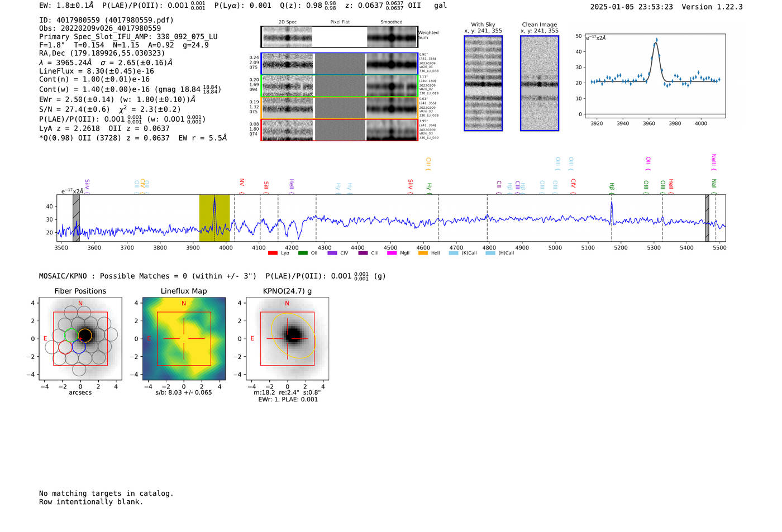
Task: Click the magenta MgII legend swatch
Action: coord(392,253)
